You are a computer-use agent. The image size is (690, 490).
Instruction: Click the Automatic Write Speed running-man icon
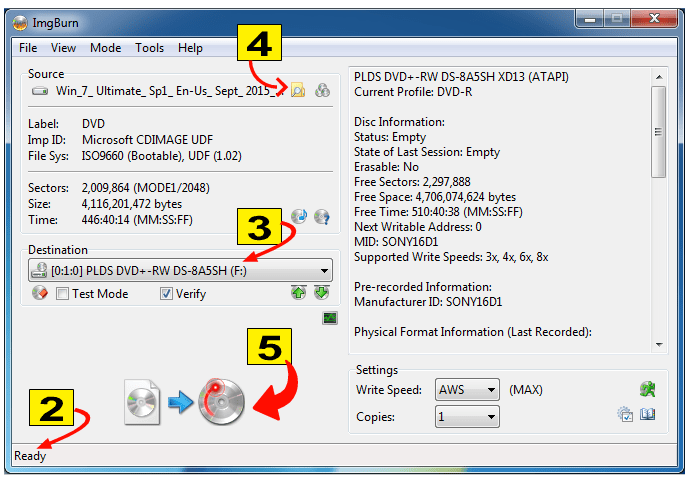[647, 389]
